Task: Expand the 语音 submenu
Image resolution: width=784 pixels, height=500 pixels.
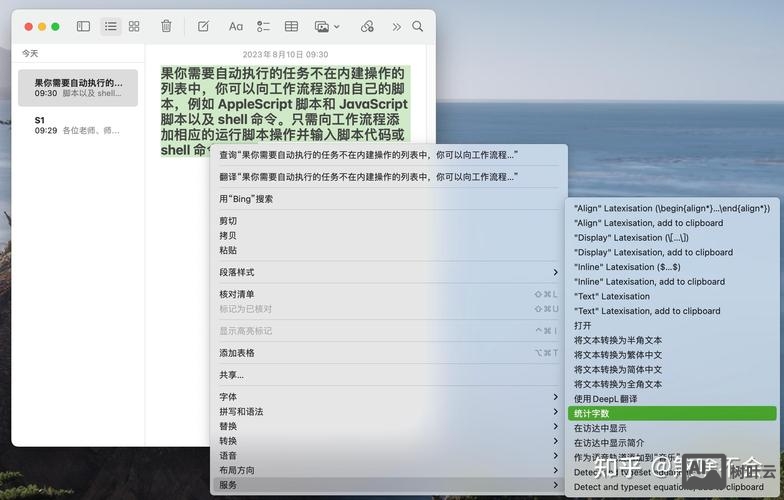Action: (388, 456)
